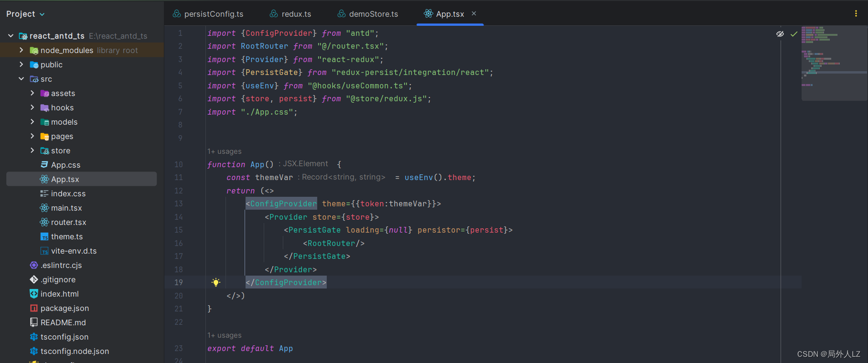This screenshot has width=868, height=363.
Task: Click line number 19 in gutter
Action: click(179, 282)
